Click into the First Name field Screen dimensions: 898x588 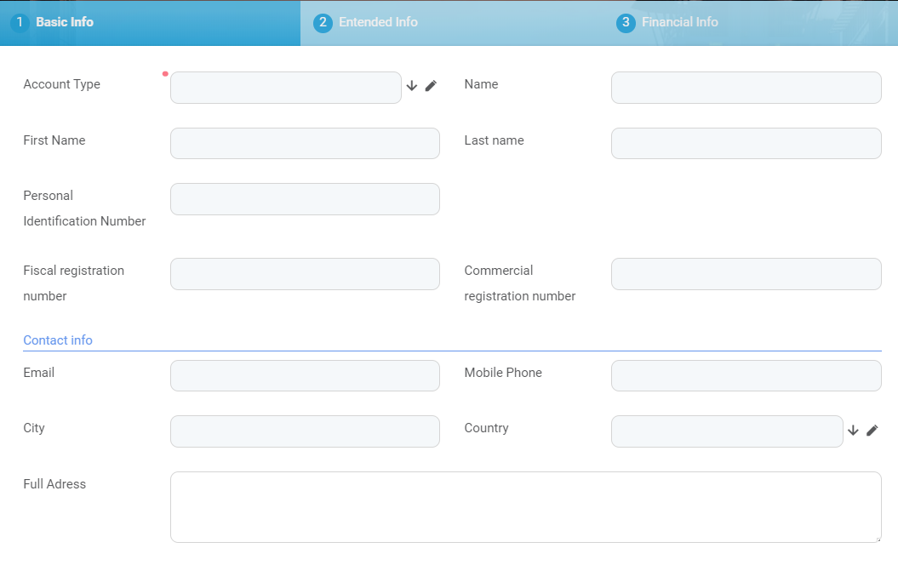click(x=305, y=143)
